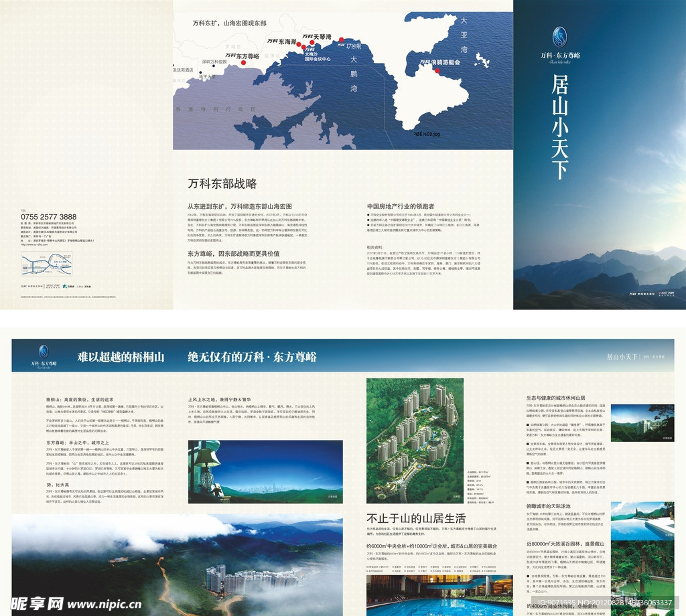Click header title 难以超越的梧桐山
This screenshot has width=686, height=616.
tap(121, 357)
